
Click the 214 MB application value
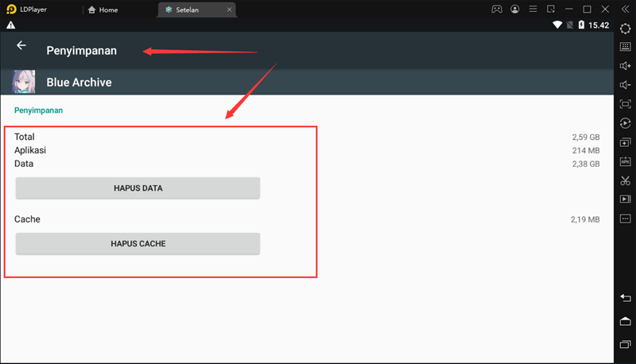(586, 150)
